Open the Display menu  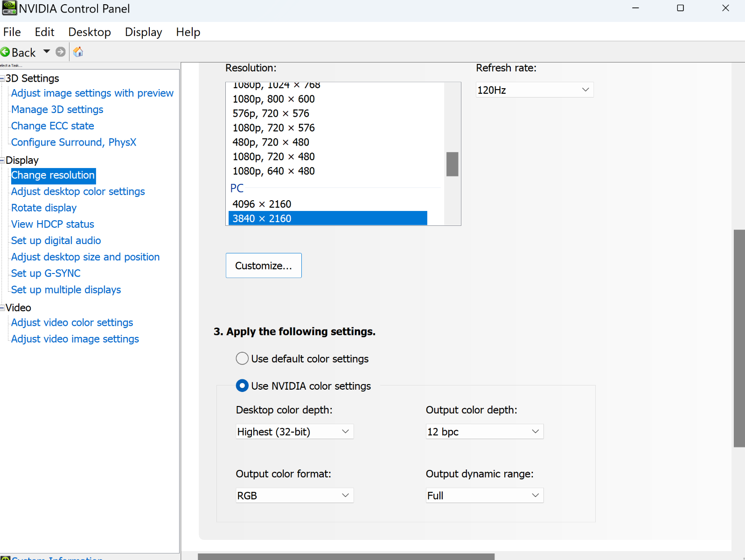[x=143, y=32]
